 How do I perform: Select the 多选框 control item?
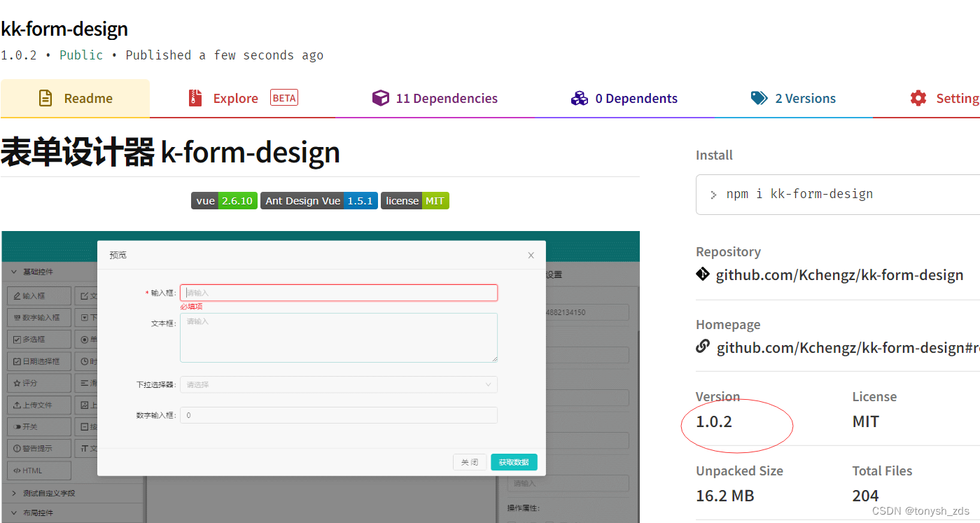pos(39,340)
